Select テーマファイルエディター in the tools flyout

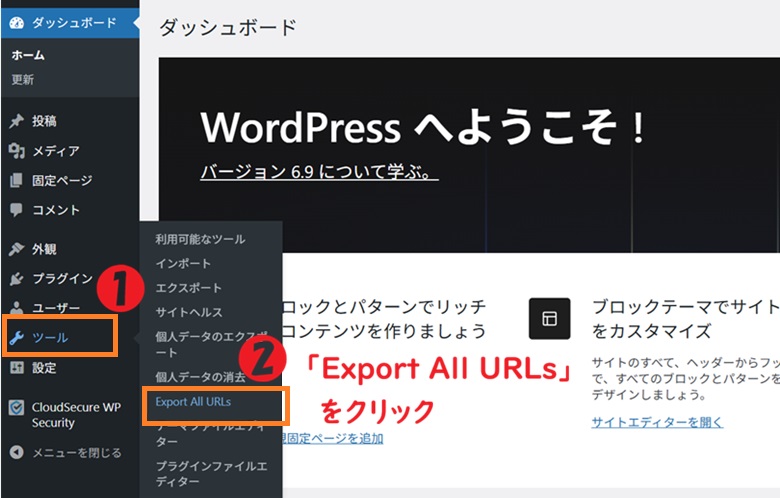[210, 434]
